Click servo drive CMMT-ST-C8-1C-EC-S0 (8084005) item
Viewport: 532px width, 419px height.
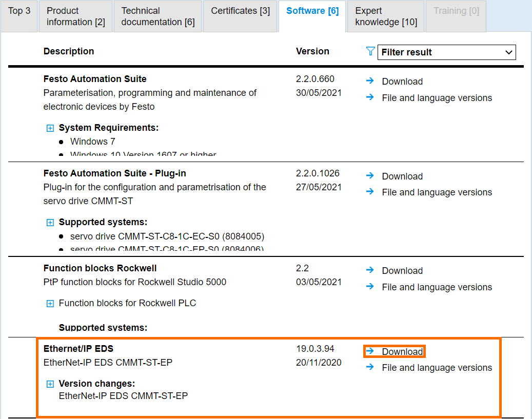[167, 236]
